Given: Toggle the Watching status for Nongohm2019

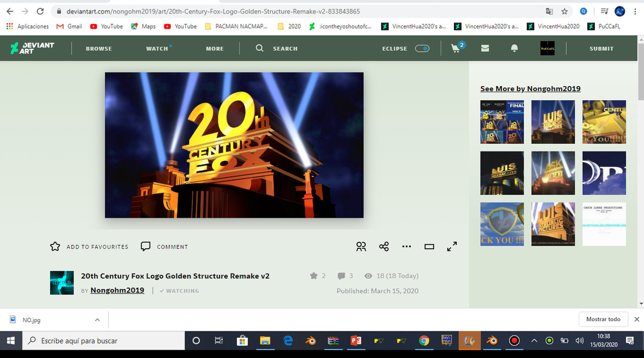Looking at the screenshot, I should coord(179,291).
